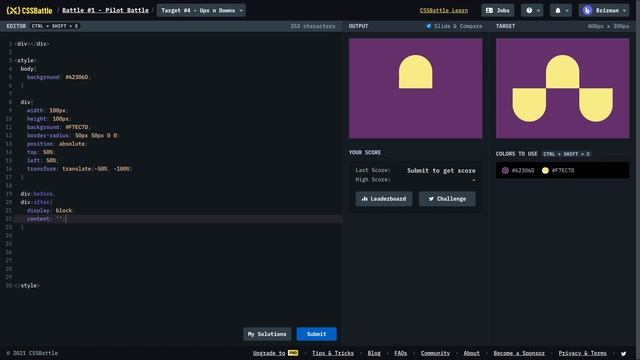This screenshot has width=640, height=360.
Task: Open the notifications bell menu
Action: click(x=561, y=10)
